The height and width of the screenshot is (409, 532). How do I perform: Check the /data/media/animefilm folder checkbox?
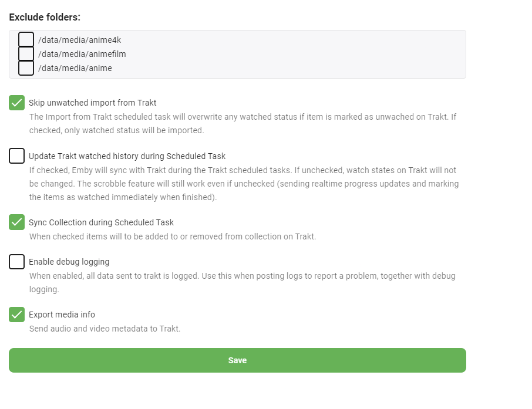(26, 54)
